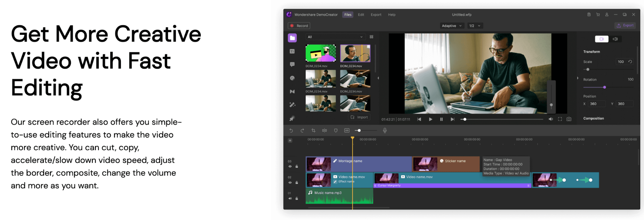644x220 pixels.
Task: Click the save project icon in title bar
Action: [x=589, y=14]
